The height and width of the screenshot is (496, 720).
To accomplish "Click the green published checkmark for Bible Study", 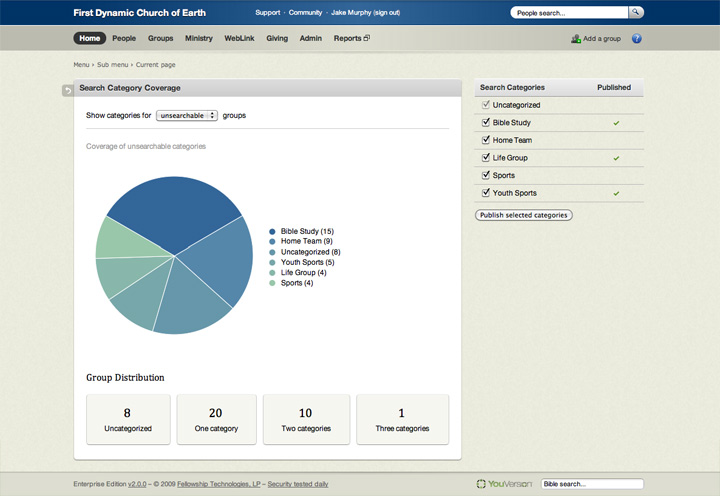I will coord(616,123).
